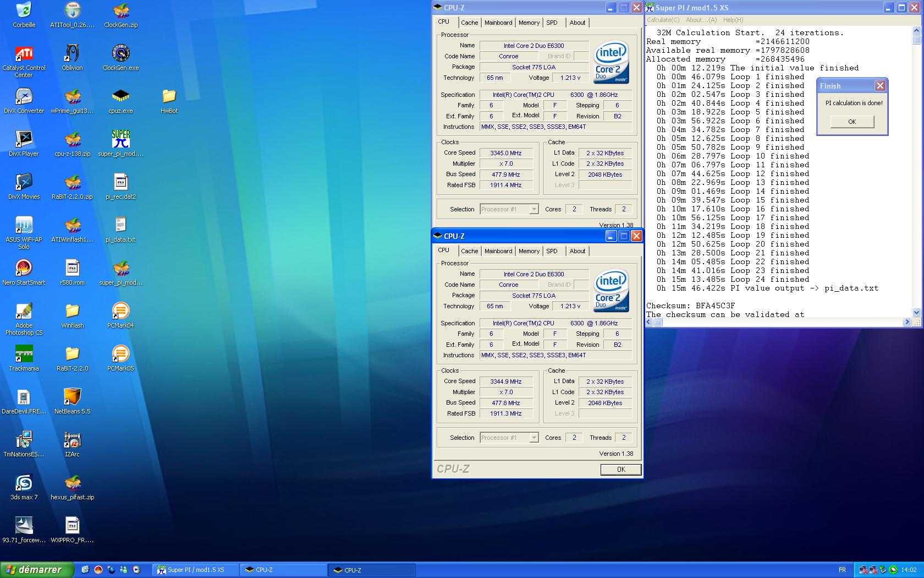Select pi_rec.dat2 file icon
Viewport: 924px width, 578px height.
click(x=120, y=182)
